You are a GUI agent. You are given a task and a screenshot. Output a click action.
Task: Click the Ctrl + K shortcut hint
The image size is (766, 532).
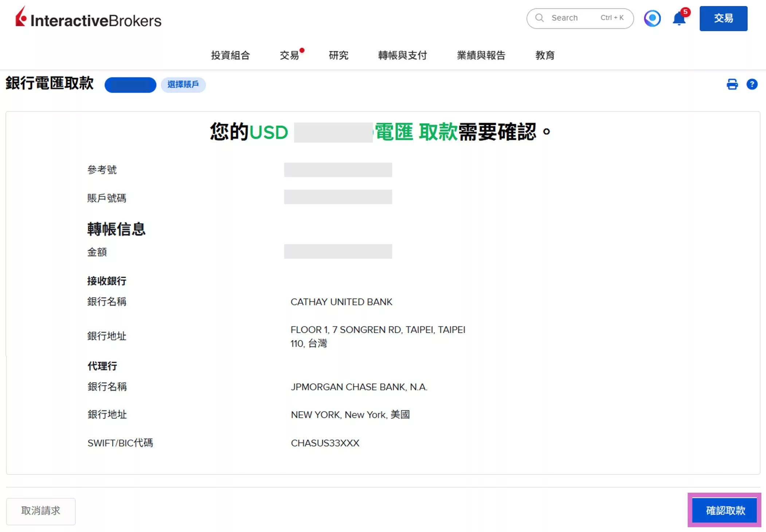tap(612, 18)
